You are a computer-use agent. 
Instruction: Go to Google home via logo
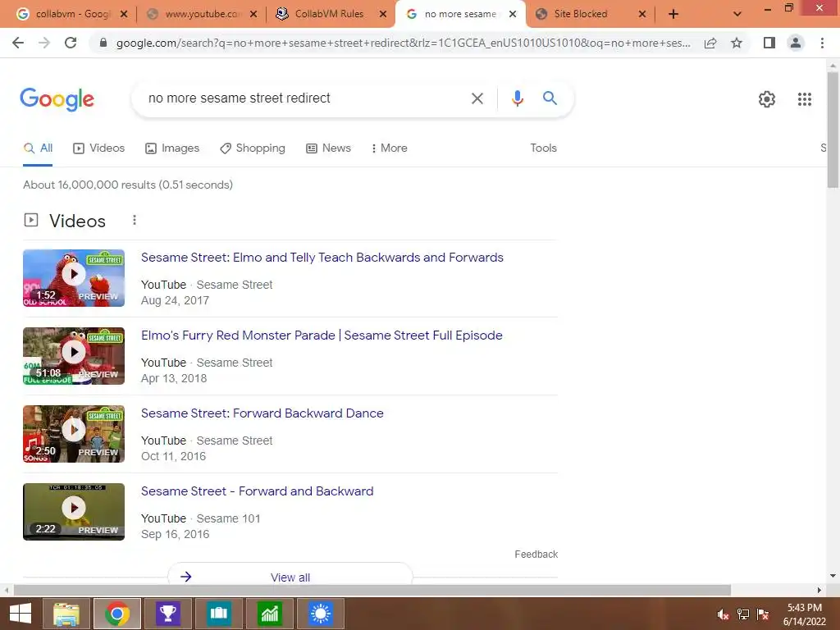tap(57, 99)
